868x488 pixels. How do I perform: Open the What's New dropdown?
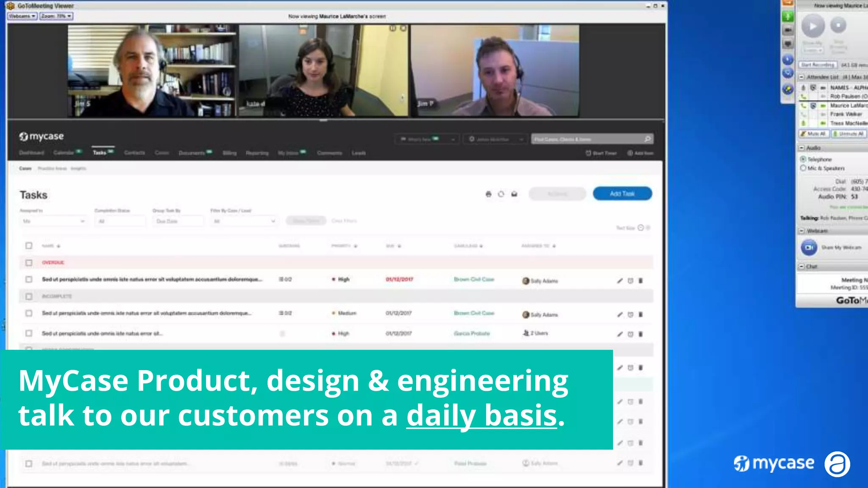427,139
